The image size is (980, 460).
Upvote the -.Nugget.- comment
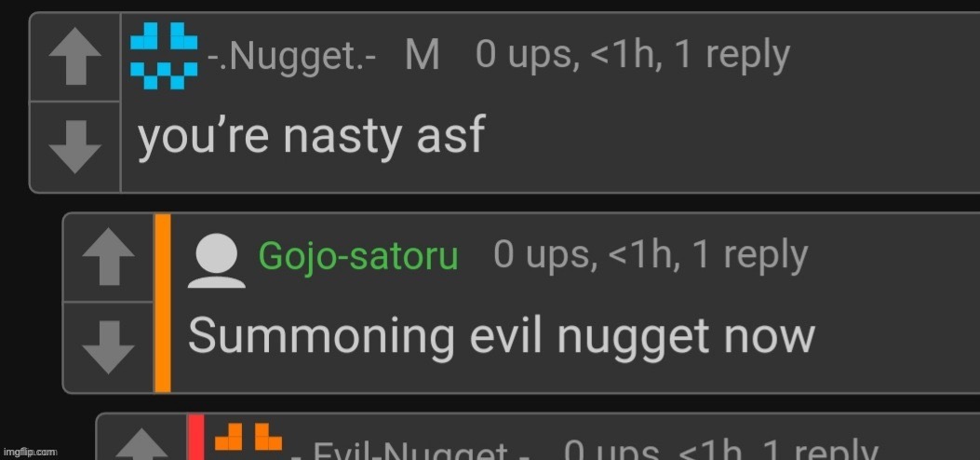(75, 58)
